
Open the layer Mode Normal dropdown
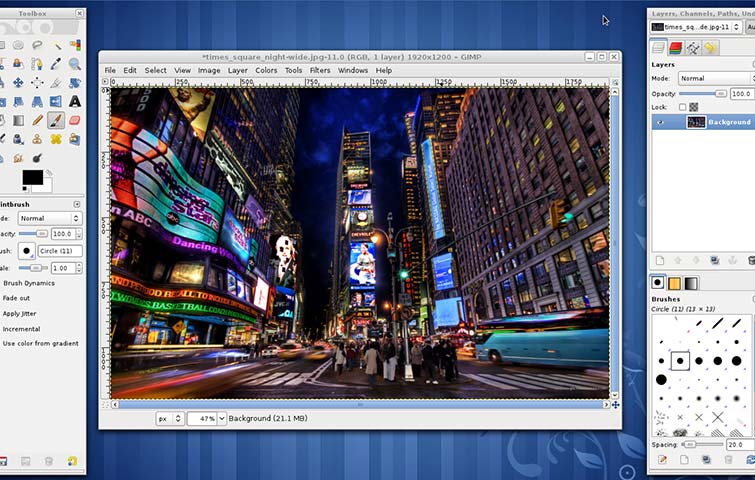click(x=716, y=78)
